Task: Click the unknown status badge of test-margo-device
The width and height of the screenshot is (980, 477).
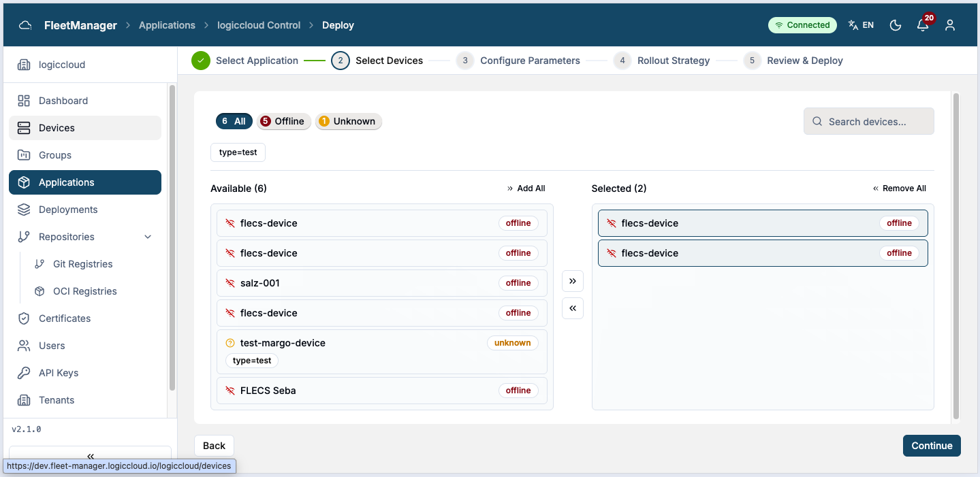Action: pos(513,343)
